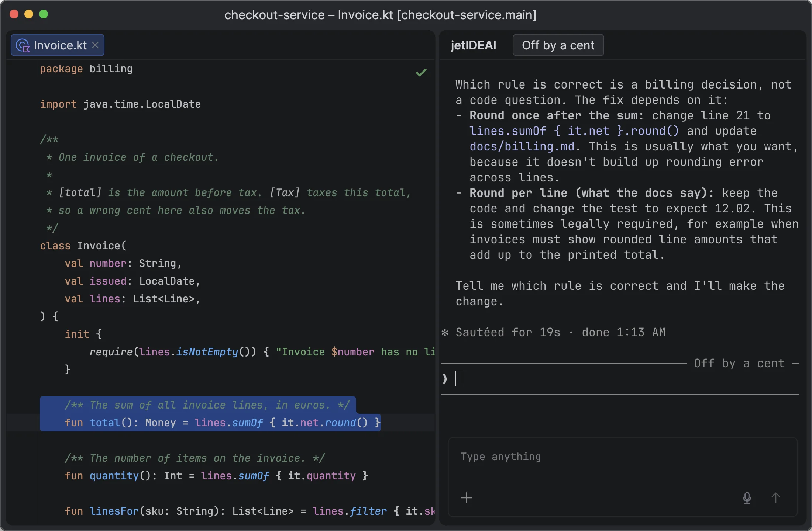
Task: Click the Off by a cent divider label
Action: (739, 364)
